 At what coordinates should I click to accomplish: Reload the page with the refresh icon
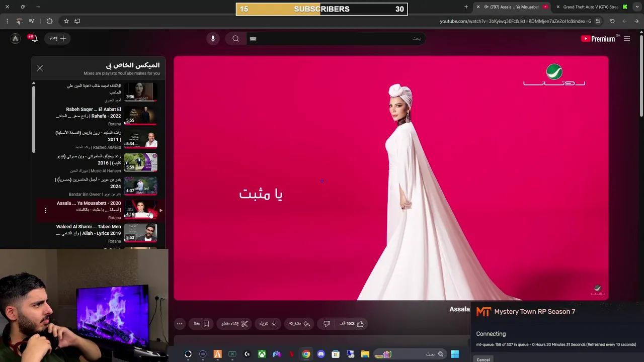pyautogui.click(x=612, y=21)
